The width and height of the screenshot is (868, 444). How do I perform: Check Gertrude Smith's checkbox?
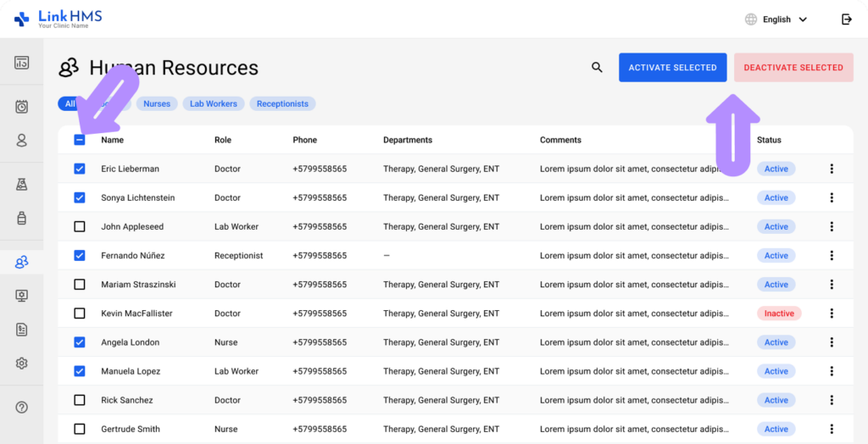point(80,429)
